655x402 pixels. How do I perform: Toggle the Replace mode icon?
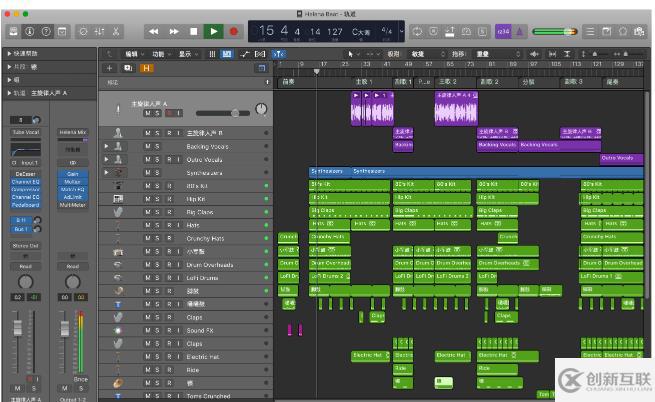(434, 32)
